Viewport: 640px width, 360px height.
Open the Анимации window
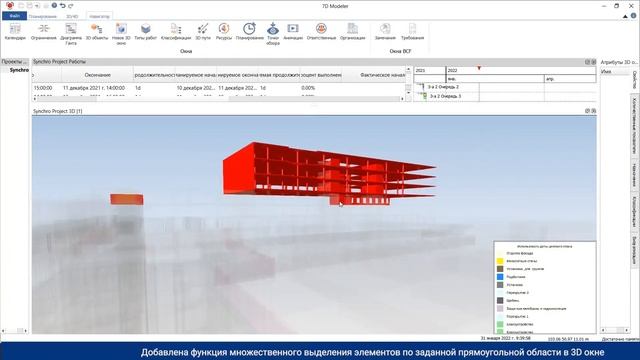click(x=293, y=31)
